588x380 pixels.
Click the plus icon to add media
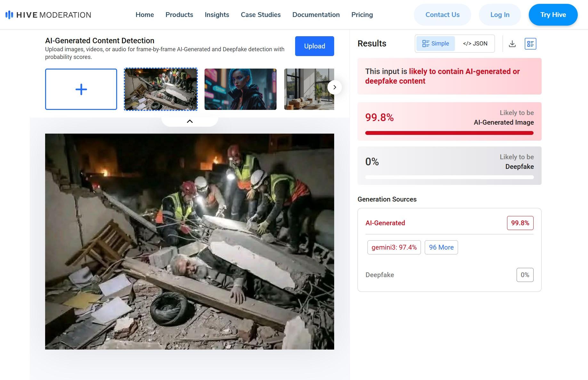coord(81,89)
